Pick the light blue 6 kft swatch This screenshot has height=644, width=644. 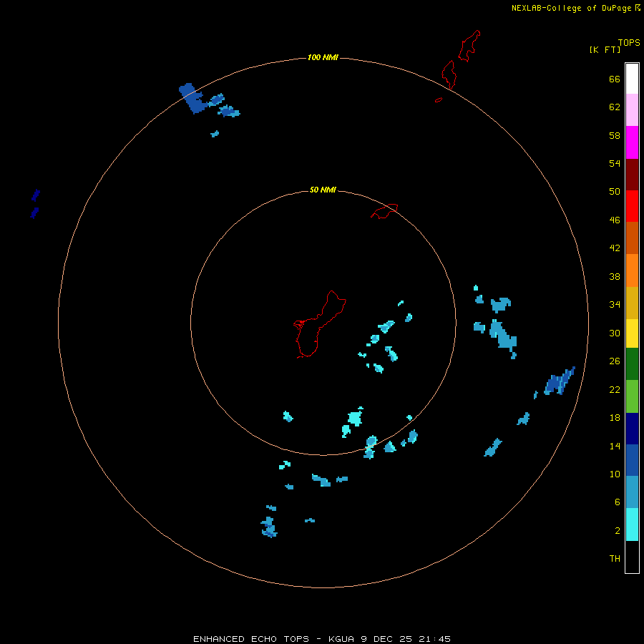632,492
